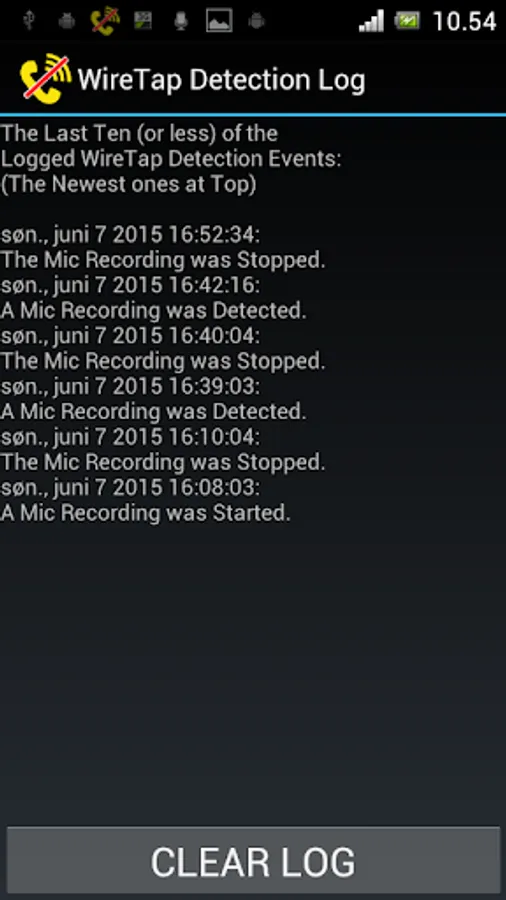Tap the WireTap app icon in title bar
This screenshot has width=506, height=900.
45,77
